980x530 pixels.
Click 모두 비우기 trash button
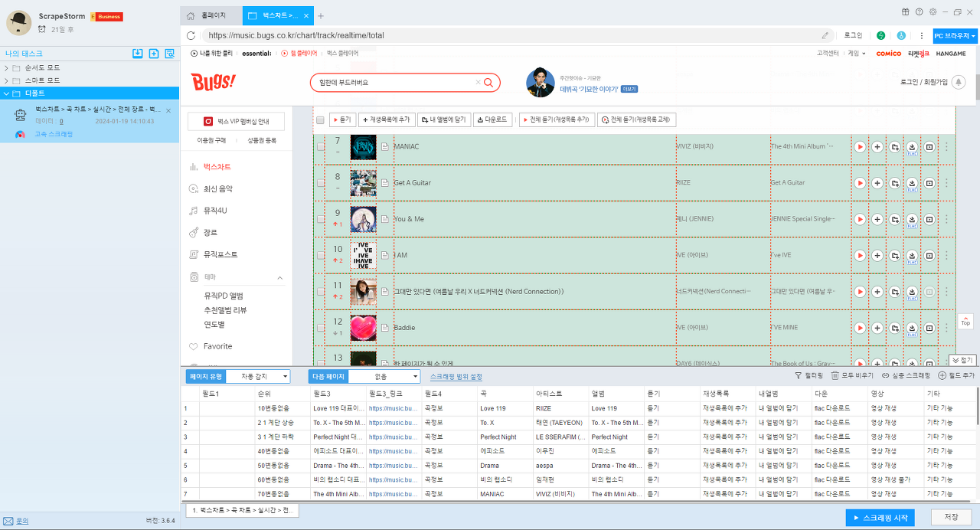click(x=852, y=376)
